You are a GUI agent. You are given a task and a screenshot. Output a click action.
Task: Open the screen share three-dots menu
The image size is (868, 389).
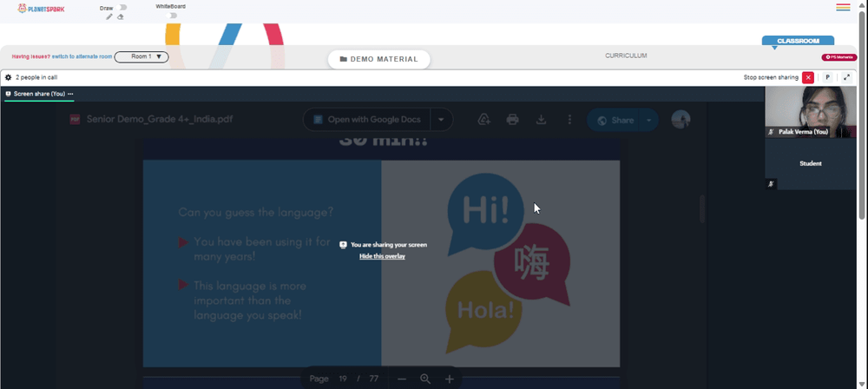coord(70,94)
